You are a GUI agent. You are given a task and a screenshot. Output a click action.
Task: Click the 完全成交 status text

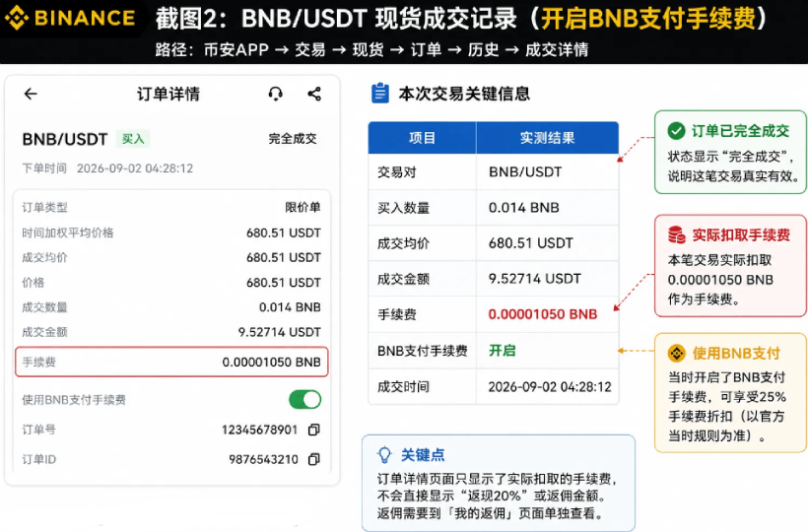pyautogui.click(x=293, y=139)
